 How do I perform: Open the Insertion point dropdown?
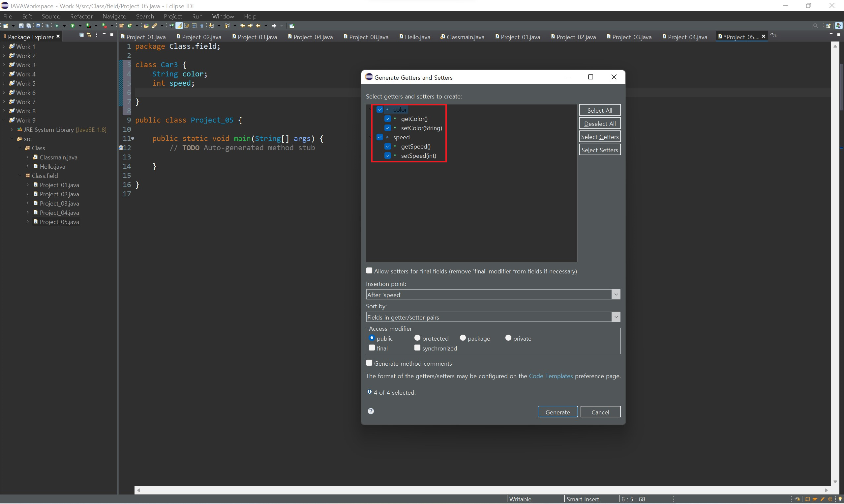coord(616,294)
